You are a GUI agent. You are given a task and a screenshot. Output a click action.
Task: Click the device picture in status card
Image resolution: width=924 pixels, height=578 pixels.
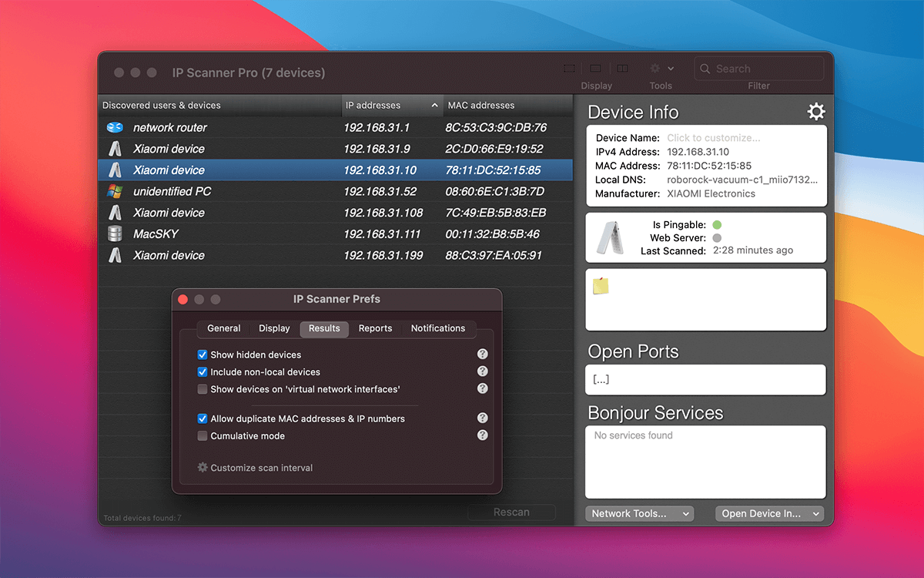(611, 238)
